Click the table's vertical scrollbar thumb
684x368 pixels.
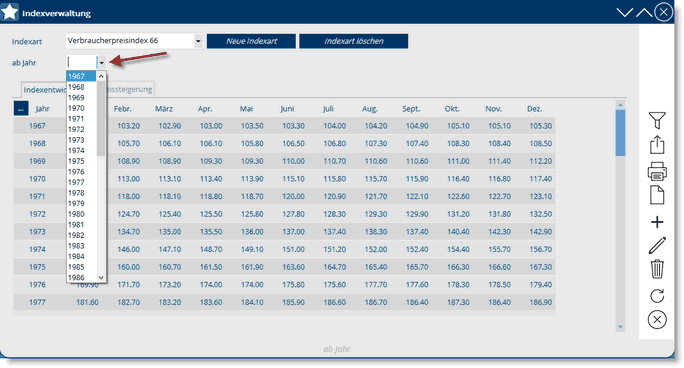pos(620,133)
